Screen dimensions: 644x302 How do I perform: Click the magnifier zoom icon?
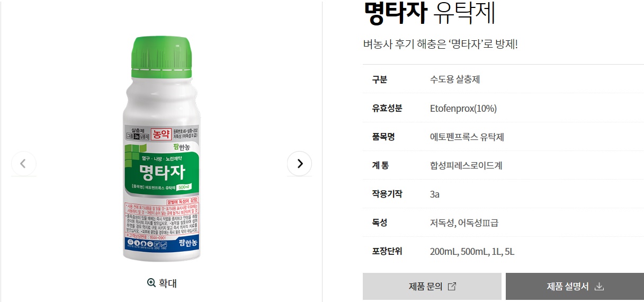(x=151, y=283)
